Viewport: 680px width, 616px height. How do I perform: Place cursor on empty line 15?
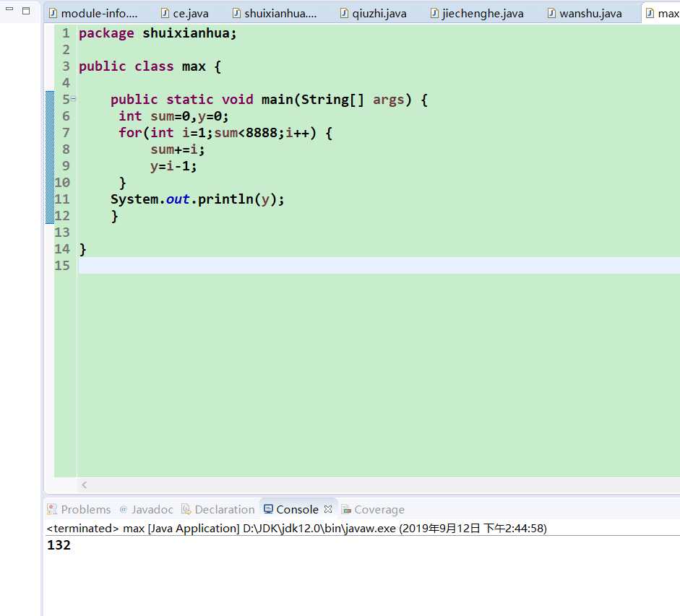click(379, 265)
